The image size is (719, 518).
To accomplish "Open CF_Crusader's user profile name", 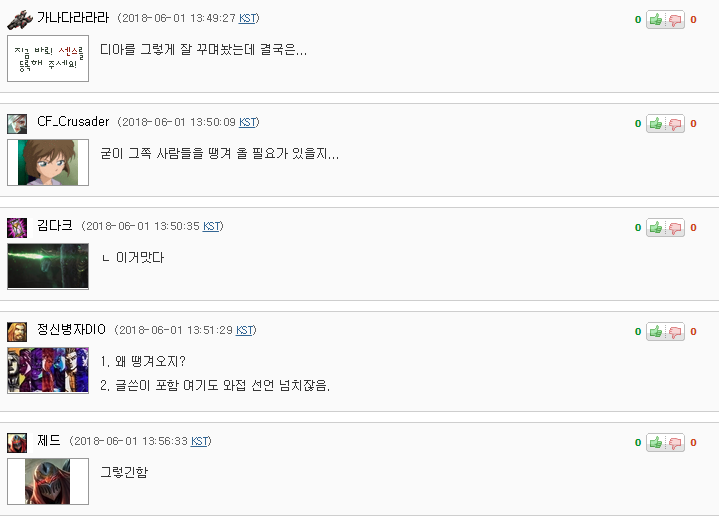I will 73,122.
